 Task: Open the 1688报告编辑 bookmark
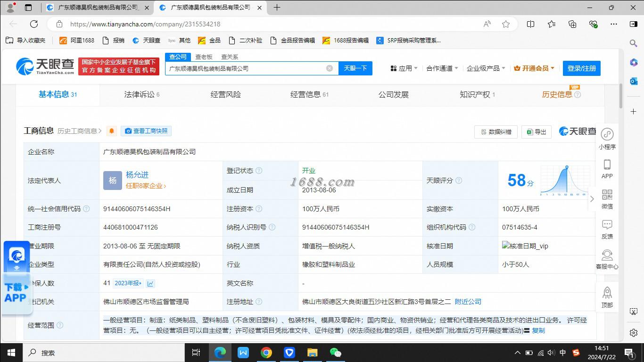pos(346,41)
